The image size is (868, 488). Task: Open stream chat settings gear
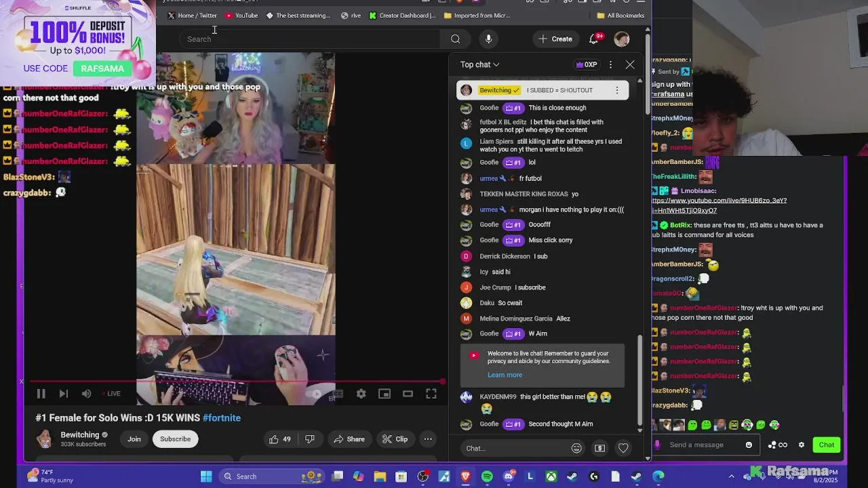pos(802,445)
